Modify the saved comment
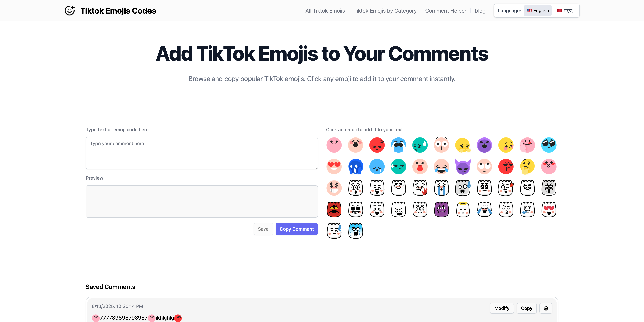Image resolution: width=644 pixels, height=322 pixels. (x=502, y=308)
